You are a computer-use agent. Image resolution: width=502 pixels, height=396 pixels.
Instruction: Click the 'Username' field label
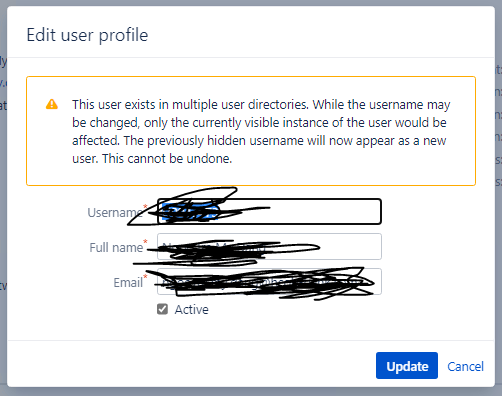[x=115, y=212]
